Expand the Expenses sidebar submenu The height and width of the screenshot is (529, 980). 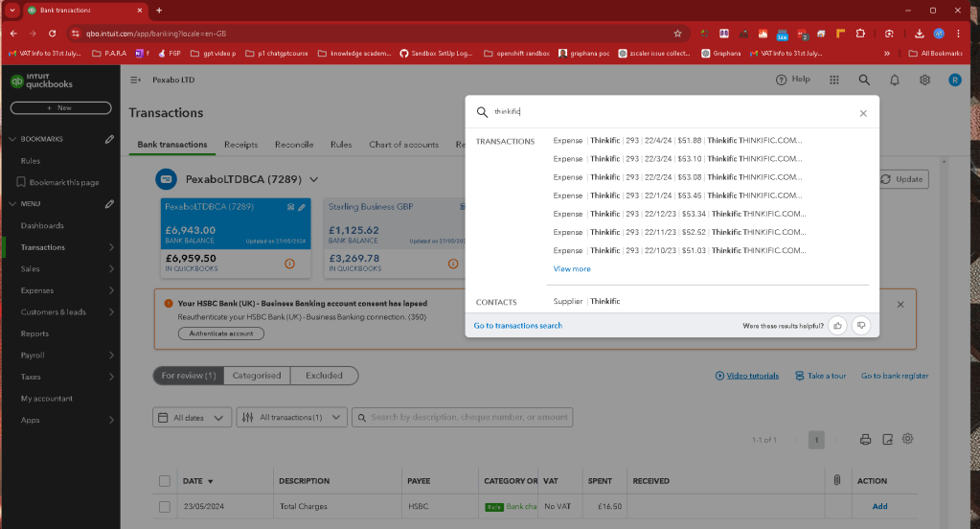(111, 290)
